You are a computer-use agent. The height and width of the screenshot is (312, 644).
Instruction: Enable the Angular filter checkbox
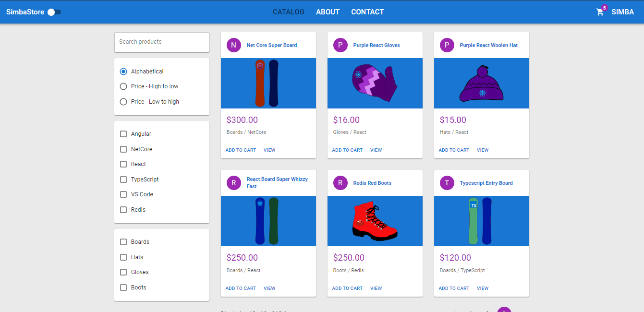(x=123, y=134)
